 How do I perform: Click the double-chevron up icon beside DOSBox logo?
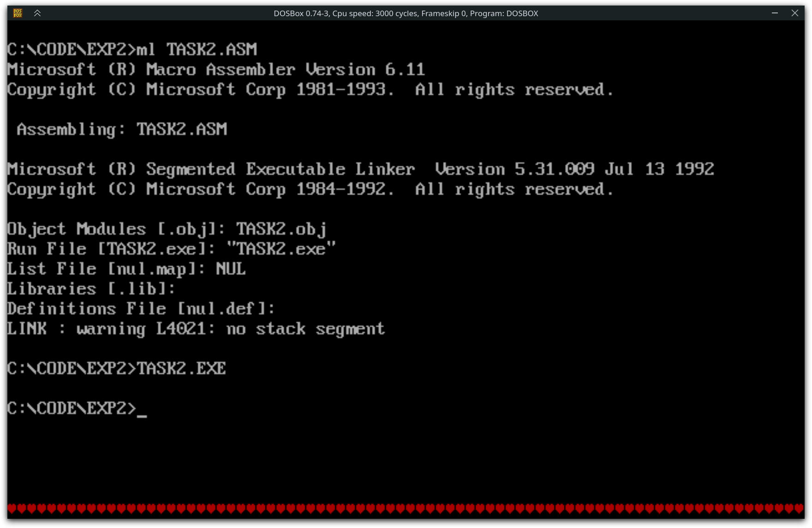point(37,13)
